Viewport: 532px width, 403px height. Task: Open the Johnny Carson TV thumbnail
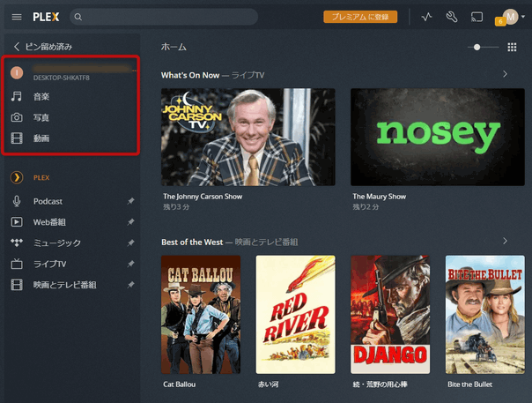tap(248, 137)
